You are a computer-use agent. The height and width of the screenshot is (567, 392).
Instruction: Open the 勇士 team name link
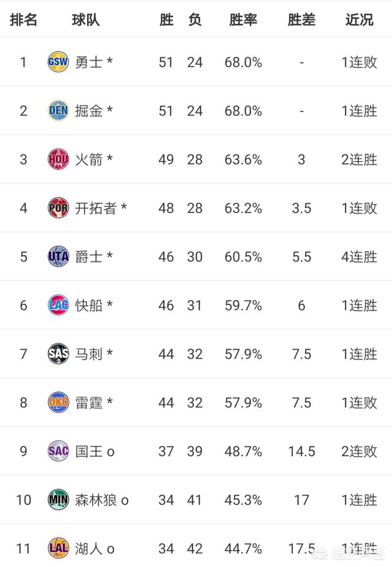89,62
